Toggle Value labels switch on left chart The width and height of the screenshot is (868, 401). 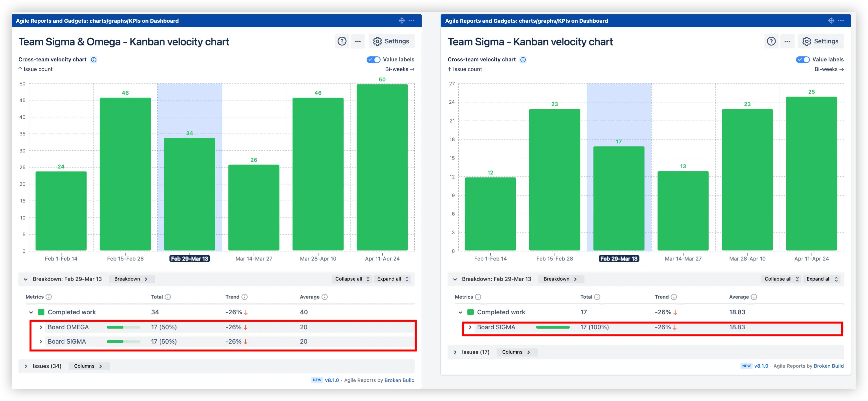(x=373, y=60)
